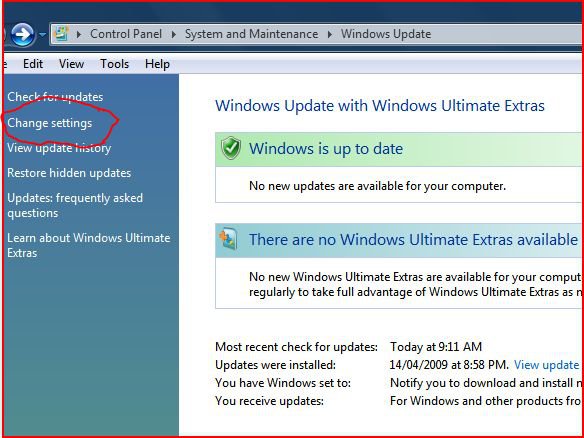
Task: Click '14/04/2009 at 8:58 PM.' install date
Action: coord(449,365)
